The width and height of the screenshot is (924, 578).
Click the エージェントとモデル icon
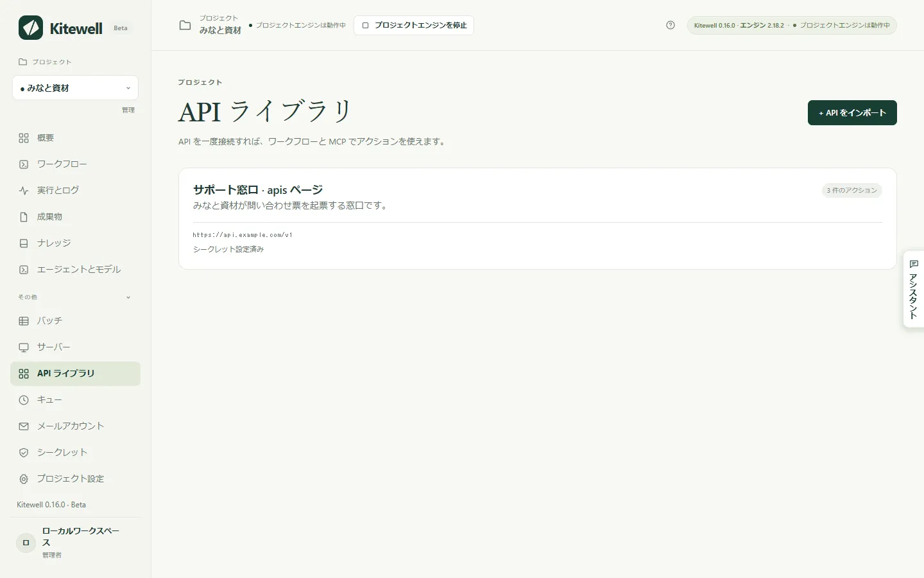pos(24,270)
